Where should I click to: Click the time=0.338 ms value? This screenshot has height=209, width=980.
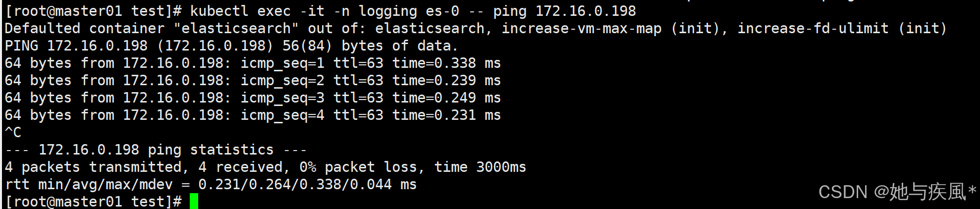[446, 63]
